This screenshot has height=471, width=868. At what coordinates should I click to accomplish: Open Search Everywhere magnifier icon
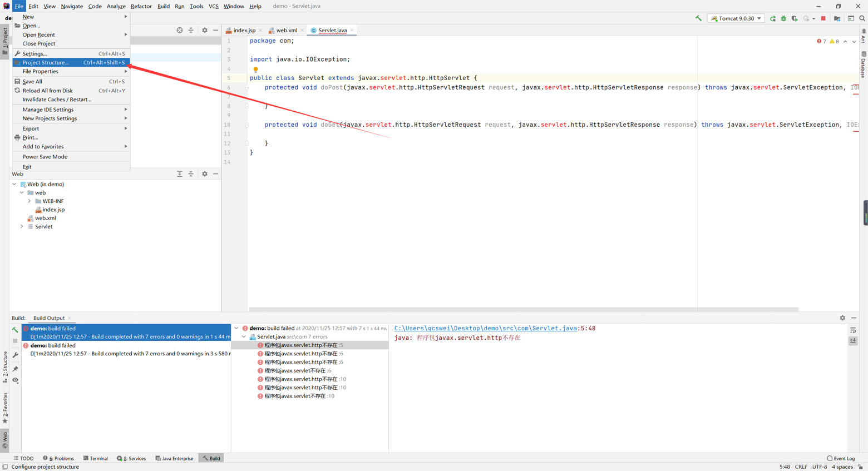tap(862, 18)
